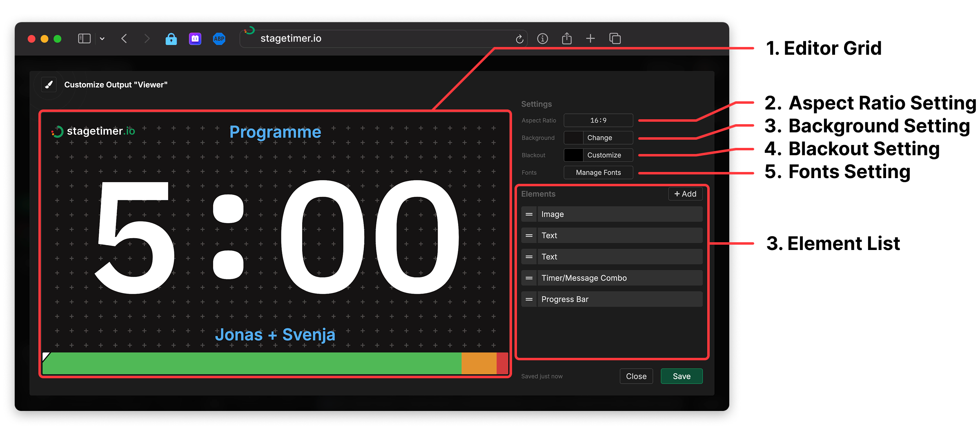Grab the drag handle of the Image element

pos(529,214)
